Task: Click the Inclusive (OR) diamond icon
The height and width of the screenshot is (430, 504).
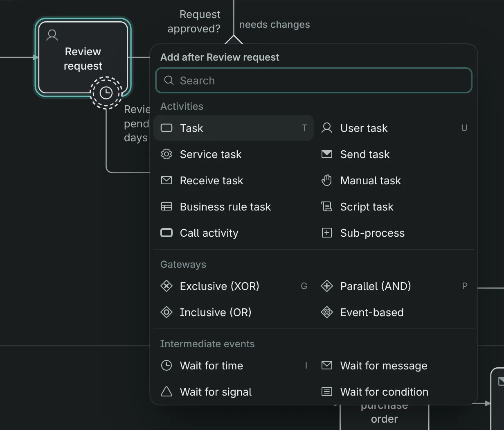Action: click(166, 312)
